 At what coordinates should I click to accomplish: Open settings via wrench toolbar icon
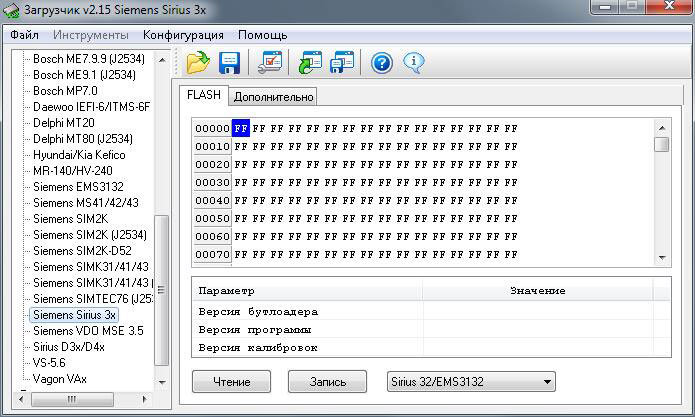click(x=270, y=63)
